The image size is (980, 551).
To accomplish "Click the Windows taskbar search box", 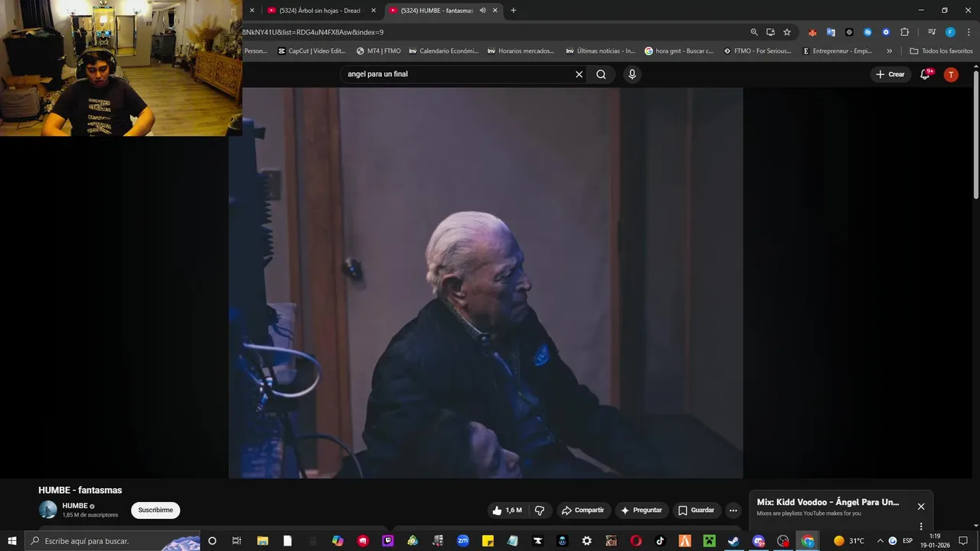I will (x=113, y=541).
